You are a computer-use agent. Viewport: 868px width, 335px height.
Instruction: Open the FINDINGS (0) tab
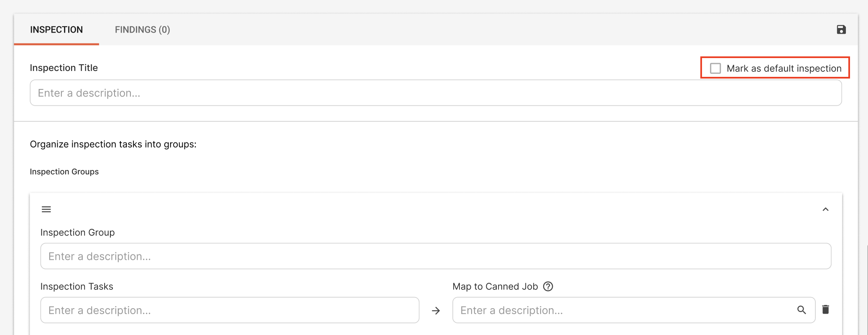tap(143, 30)
